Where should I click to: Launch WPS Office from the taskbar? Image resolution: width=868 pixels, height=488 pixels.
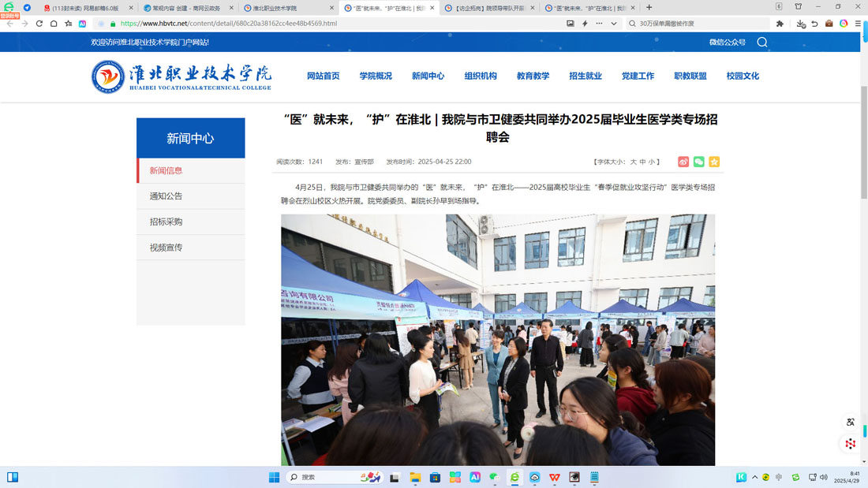(554, 477)
